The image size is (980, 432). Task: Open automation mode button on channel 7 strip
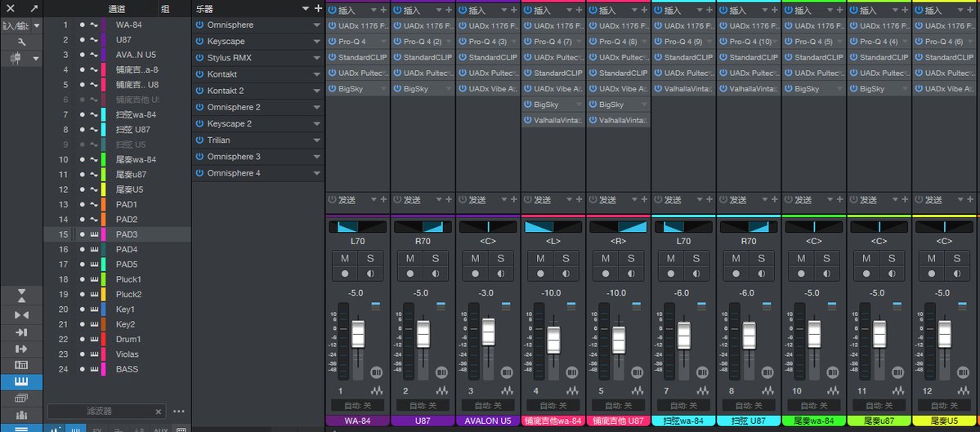coord(684,405)
